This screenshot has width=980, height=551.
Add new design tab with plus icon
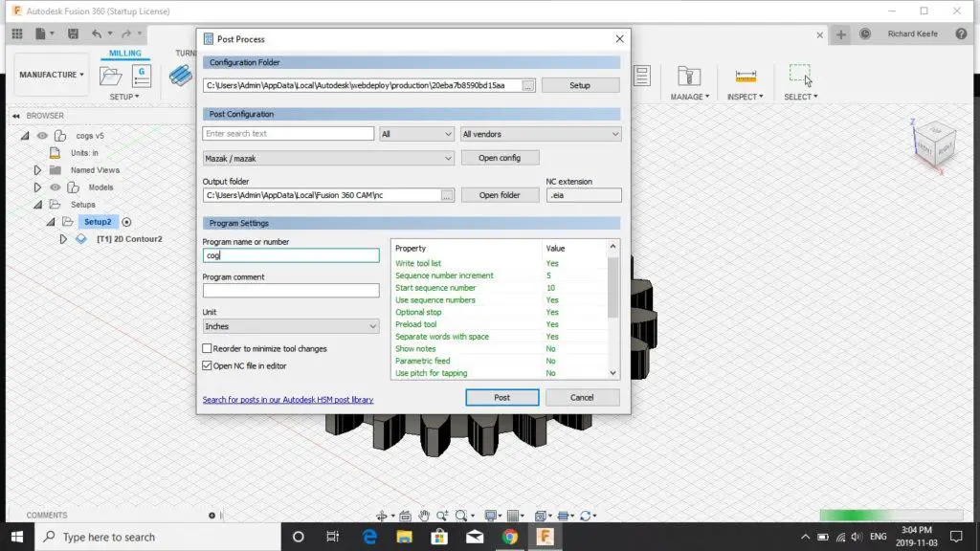coord(841,34)
